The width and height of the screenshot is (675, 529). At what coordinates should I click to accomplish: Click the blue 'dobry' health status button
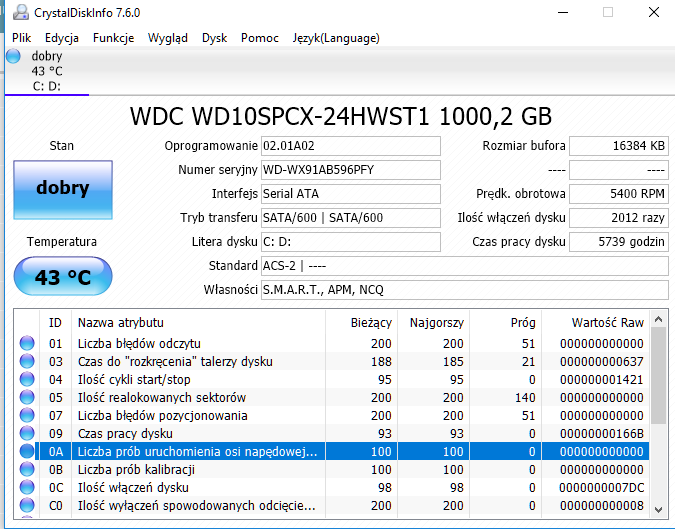coord(63,190)
